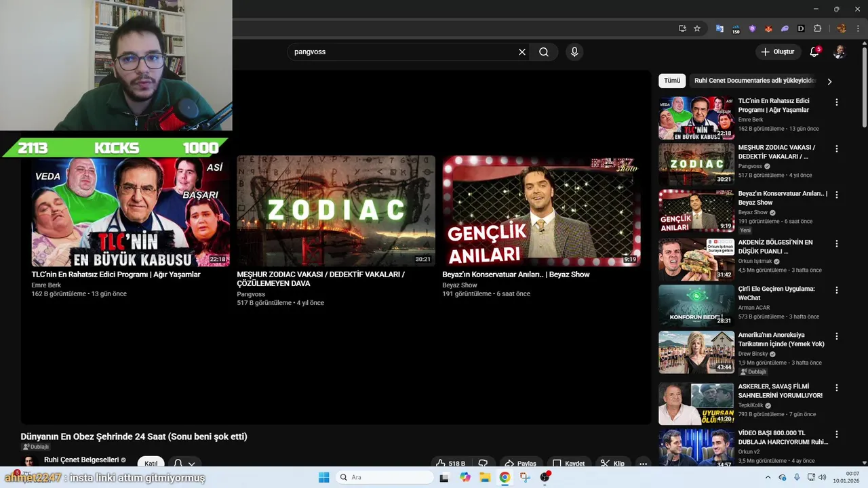Open Snipping Tool from the taskbar

click(x=525, y=477)
